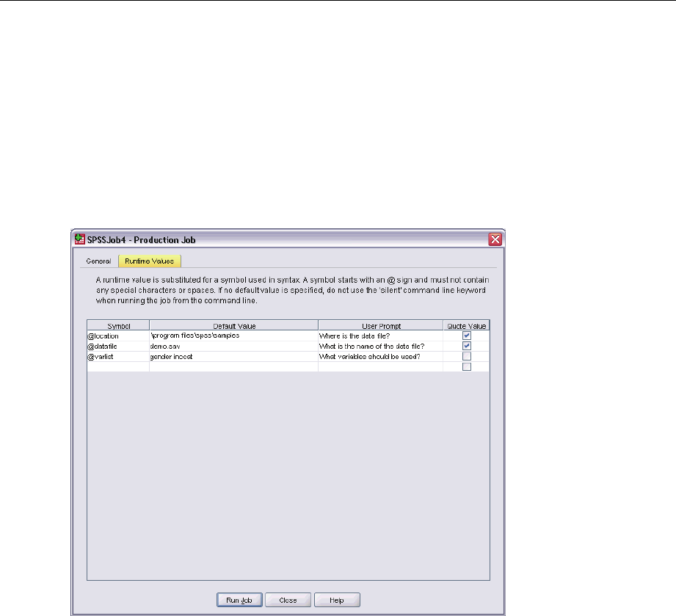Close the SPSSJob4 Production Job window
Image resolution: width=676 pixels, height=616 pixels.
(x=495, y=239)
